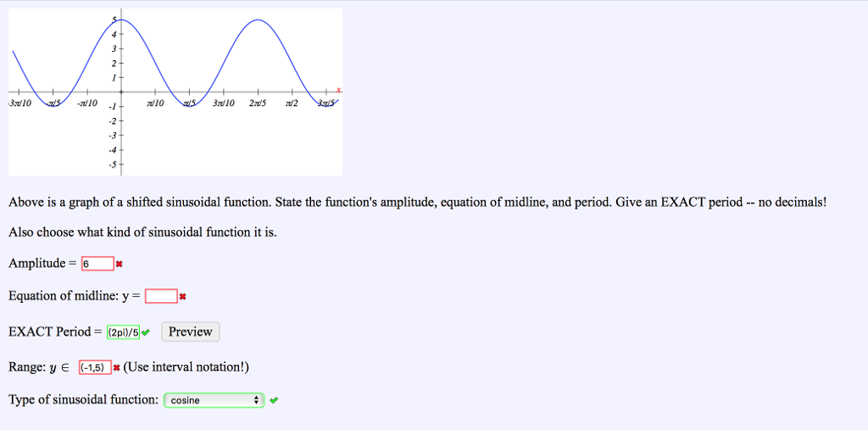The image size is (868, 430).
Task: Click the π/2 tick label on the x-axis
Action: (292, 103)
